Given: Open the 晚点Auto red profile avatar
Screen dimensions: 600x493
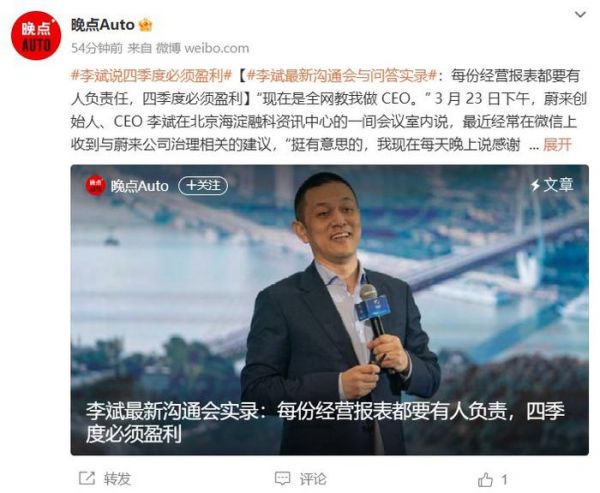Looking at the screenshot, I should pos(36,35).
